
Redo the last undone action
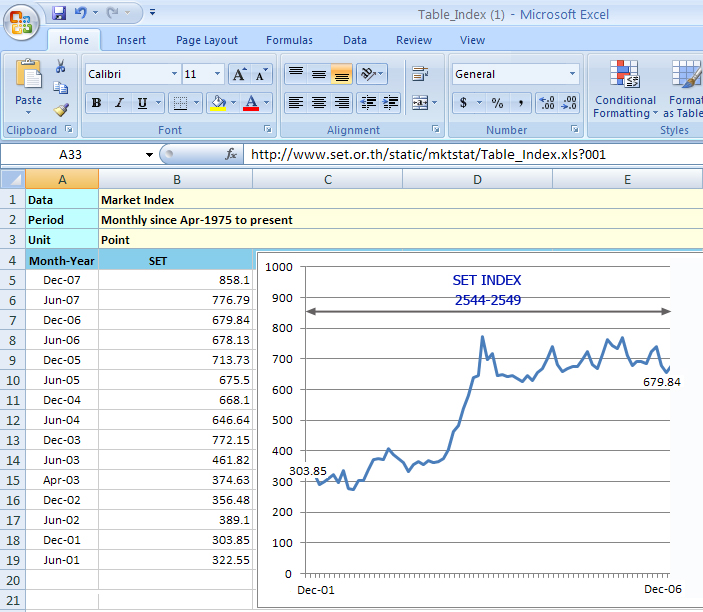coord(112,13)
